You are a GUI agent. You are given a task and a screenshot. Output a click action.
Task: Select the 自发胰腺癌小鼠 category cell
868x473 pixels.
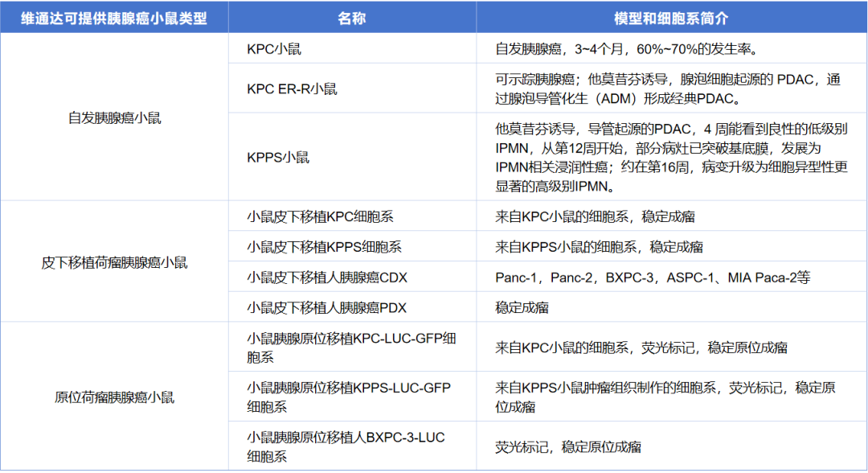114,118
